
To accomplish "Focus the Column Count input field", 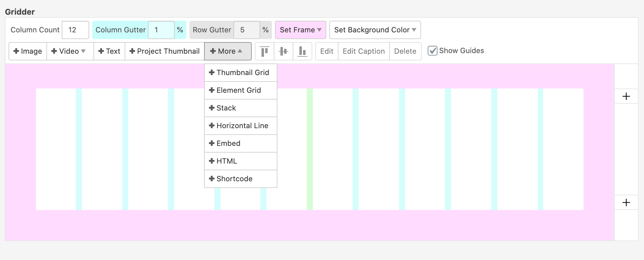I will coord(75,30).
